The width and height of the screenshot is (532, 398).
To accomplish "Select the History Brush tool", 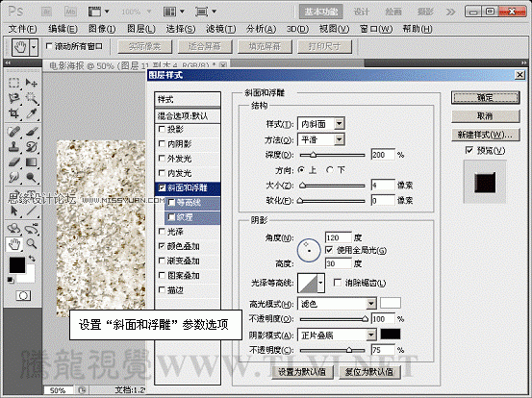I will (x=32, y=147).
